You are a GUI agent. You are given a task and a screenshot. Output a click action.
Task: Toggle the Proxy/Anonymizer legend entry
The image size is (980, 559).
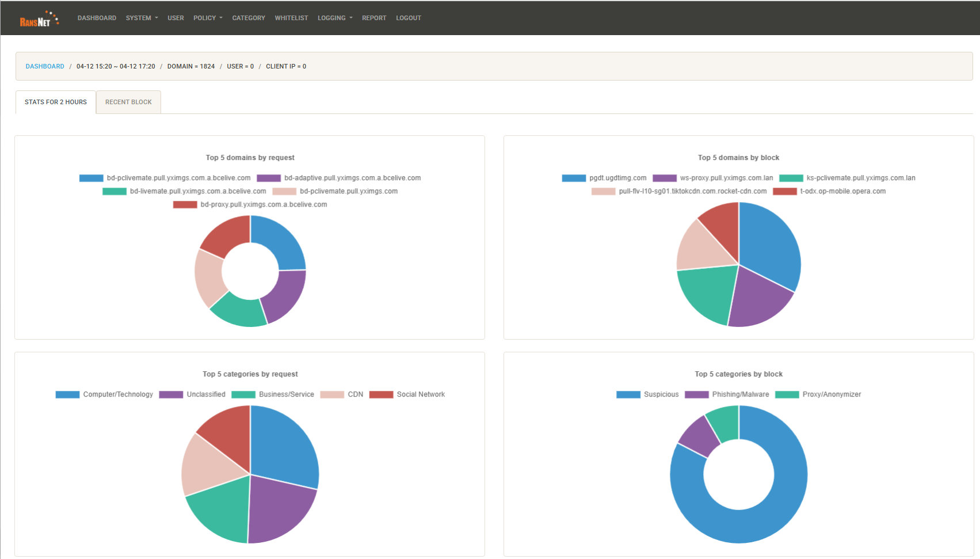pos(832,394)
